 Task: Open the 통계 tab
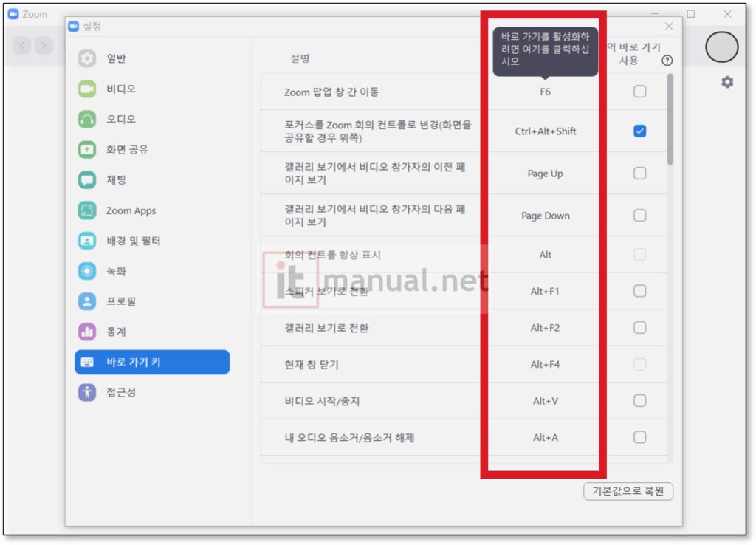coord(152,332)
